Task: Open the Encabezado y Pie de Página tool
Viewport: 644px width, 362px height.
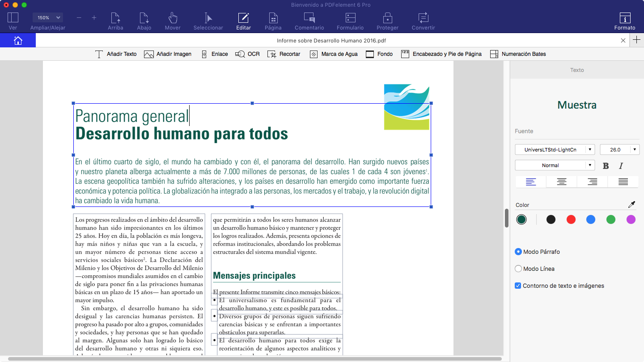Action: pyautogui.click(x=441, y=54)
